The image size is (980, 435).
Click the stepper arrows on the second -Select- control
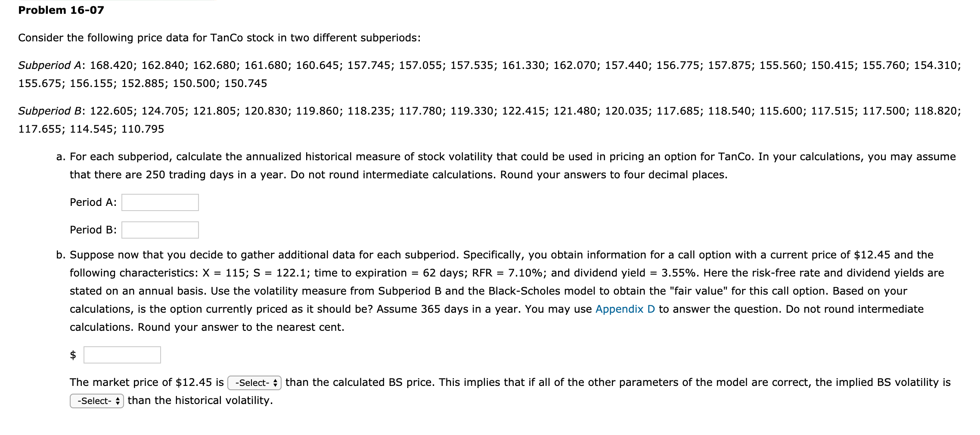click(x=117, y=400)
